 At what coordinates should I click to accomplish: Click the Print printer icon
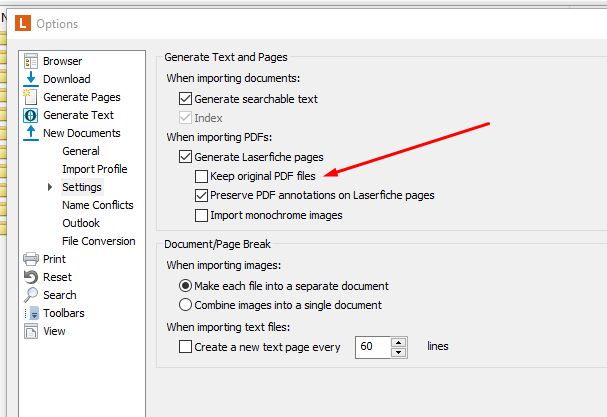[31, 259]
